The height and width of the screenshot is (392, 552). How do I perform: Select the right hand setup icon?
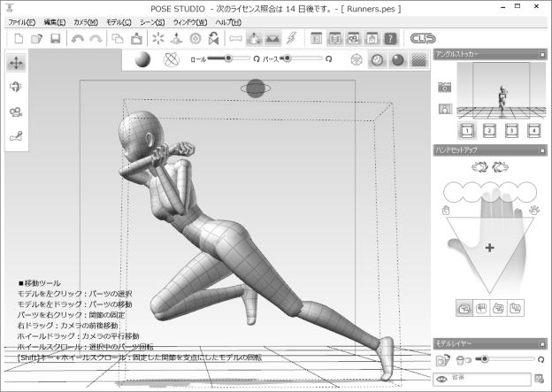[x=501, y=166]
